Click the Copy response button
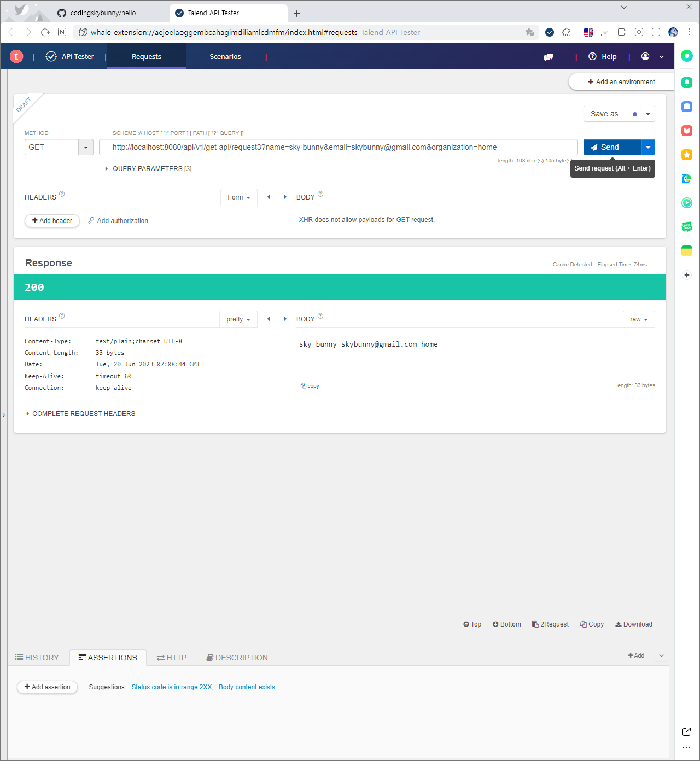 click(x=592, y=624)
